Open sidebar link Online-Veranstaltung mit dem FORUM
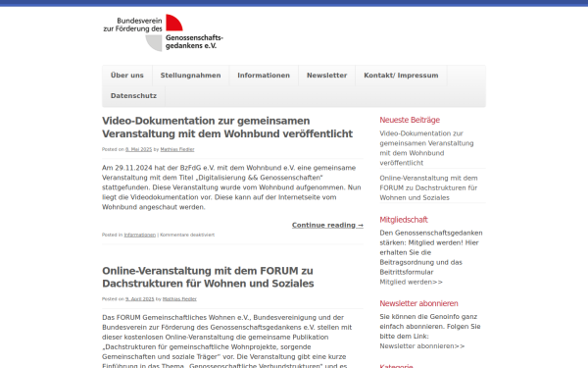This screenshot has height=368, width=588. [428, 187]
